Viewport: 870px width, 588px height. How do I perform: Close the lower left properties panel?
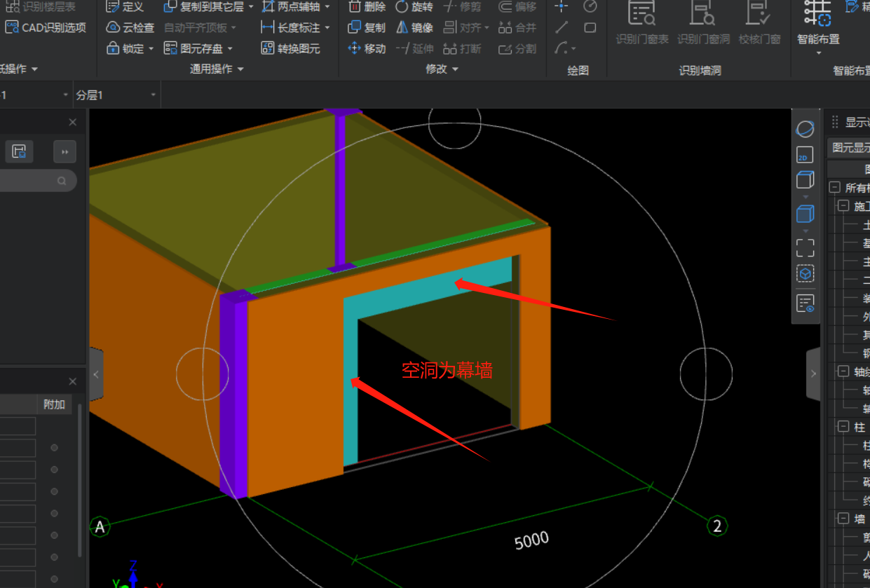(73, 382)
